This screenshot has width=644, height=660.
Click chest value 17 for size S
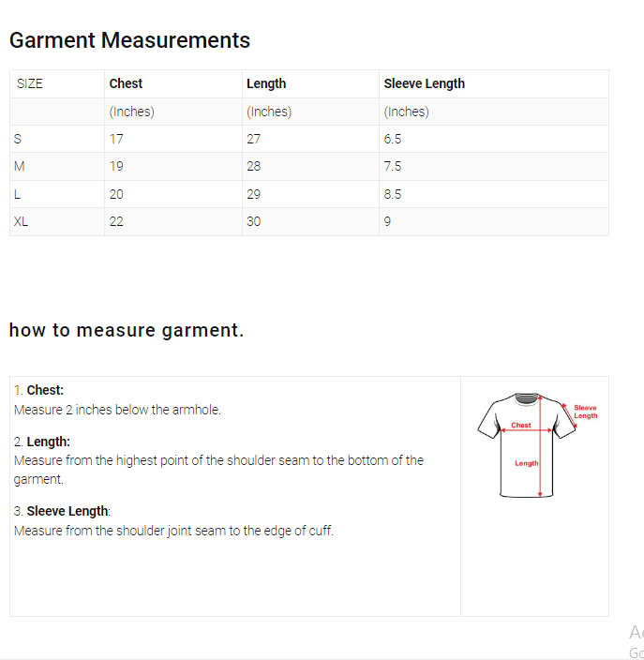coord(116,139)
